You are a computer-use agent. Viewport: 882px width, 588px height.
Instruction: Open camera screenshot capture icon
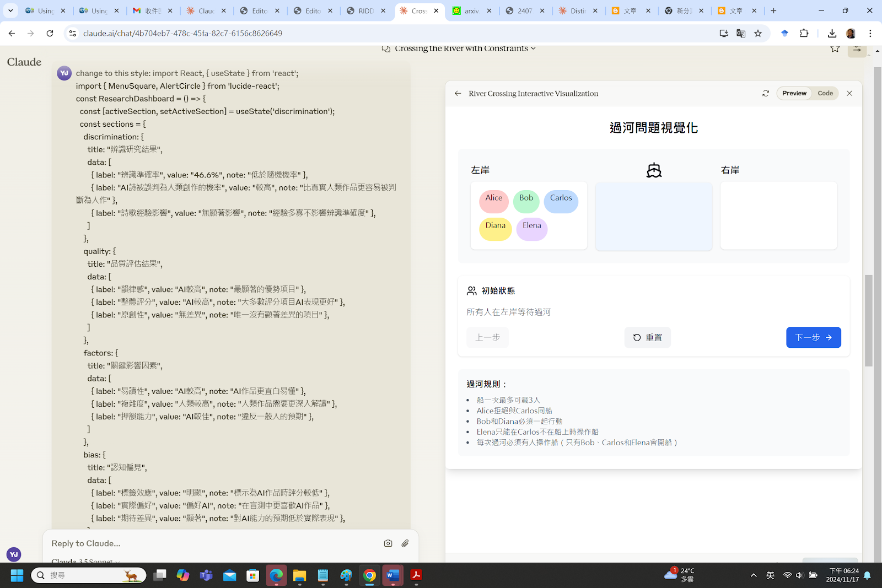[388, 543]
